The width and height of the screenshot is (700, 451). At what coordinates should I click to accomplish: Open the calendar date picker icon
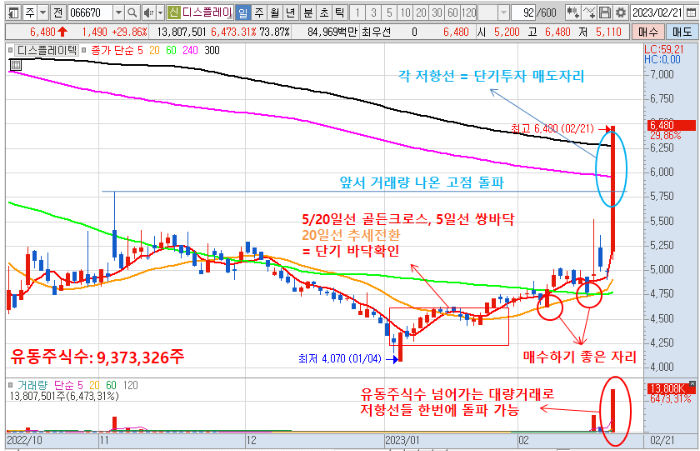691,13
